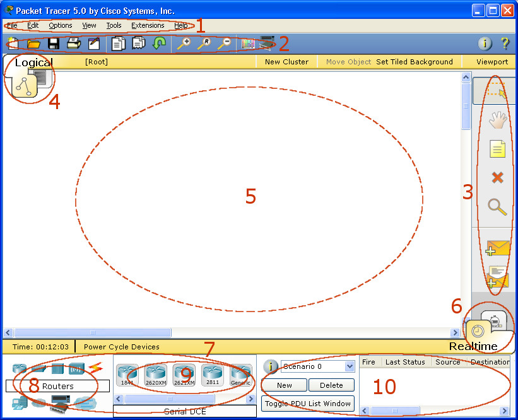Image resolution: width=518 pixels, height=420 pixels.
Task: Open the Custom Devices Dialog icon
Action: coord(267,44)
